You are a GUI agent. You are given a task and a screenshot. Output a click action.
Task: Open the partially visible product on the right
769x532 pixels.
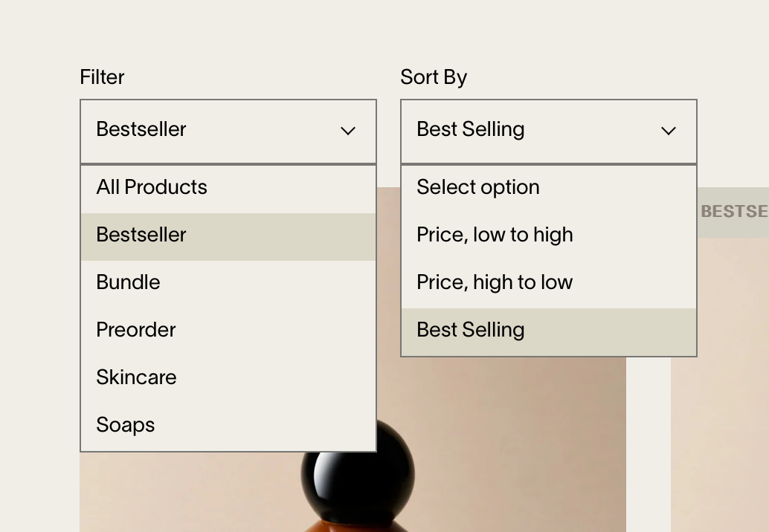click(720, 386)
